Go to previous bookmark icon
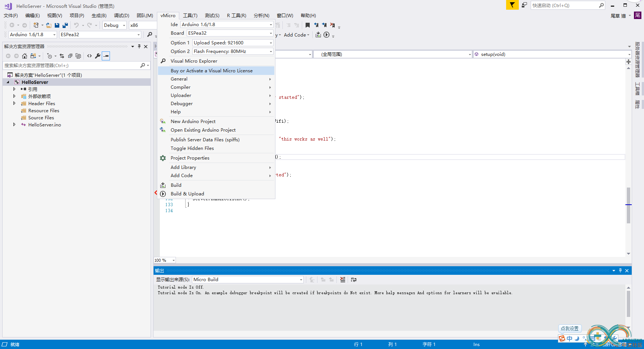 [316, 25]
